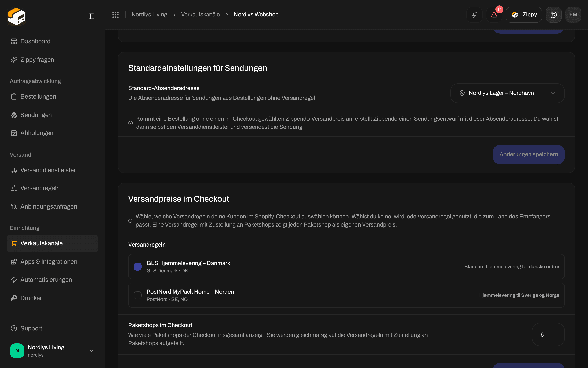
Task: Click the Bestellungen clipboard icon
Action: [x=14, y=97]
